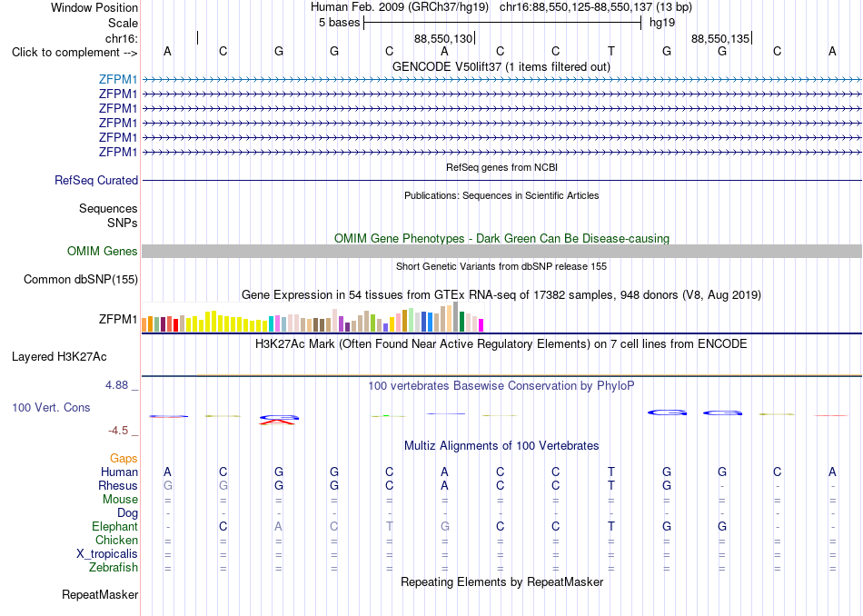The width and height of the screenshot is (863, 616).
Task: Click the RefSeq Curated horizontal gene line
Action: [501, 181]
